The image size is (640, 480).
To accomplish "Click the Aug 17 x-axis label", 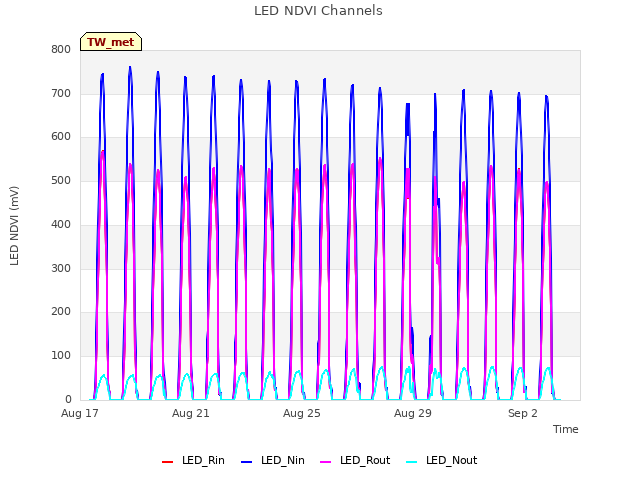I will tap(80, 413).
